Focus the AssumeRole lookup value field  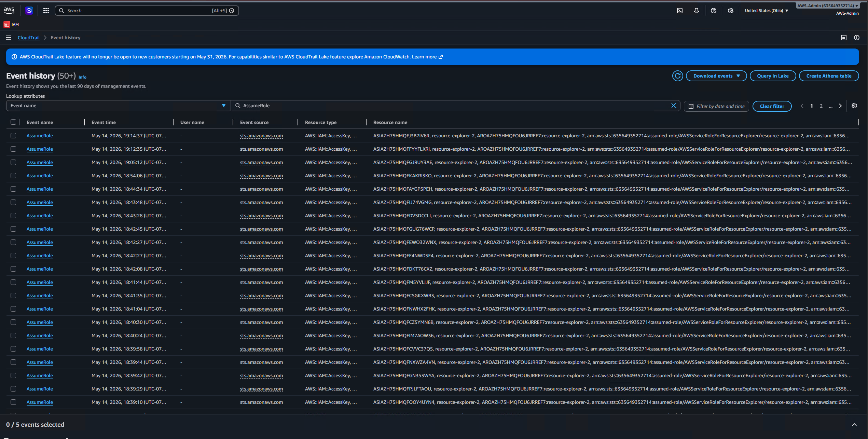click(455, 106)
